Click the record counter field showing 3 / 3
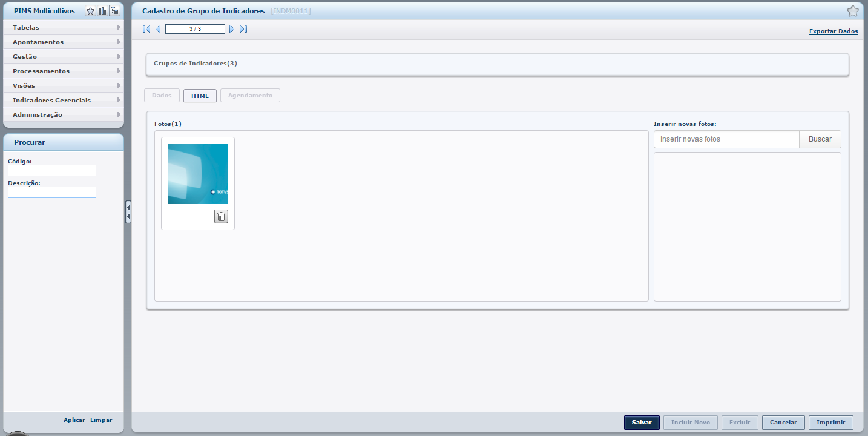The width and height of the screenshot is (868, 436). pyautogui.click(x=195, y=29)
